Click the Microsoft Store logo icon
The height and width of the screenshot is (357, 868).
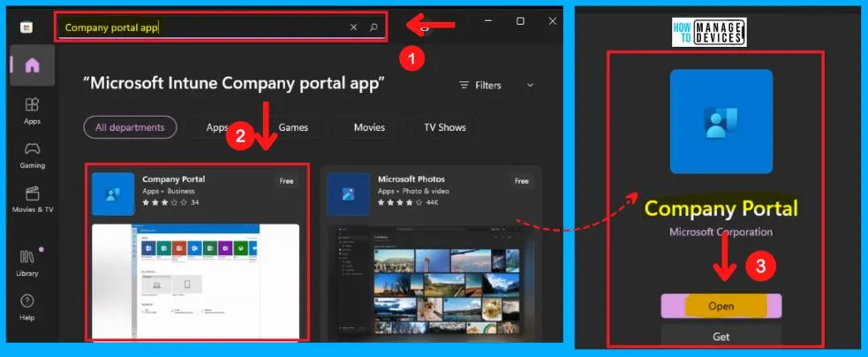[x=26, y=27]
